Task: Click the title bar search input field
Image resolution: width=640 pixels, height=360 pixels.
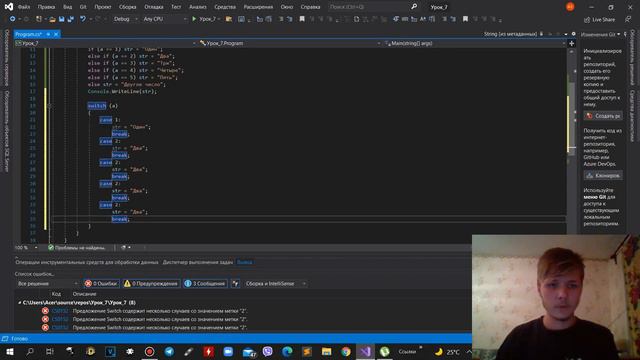Action: 367,7
